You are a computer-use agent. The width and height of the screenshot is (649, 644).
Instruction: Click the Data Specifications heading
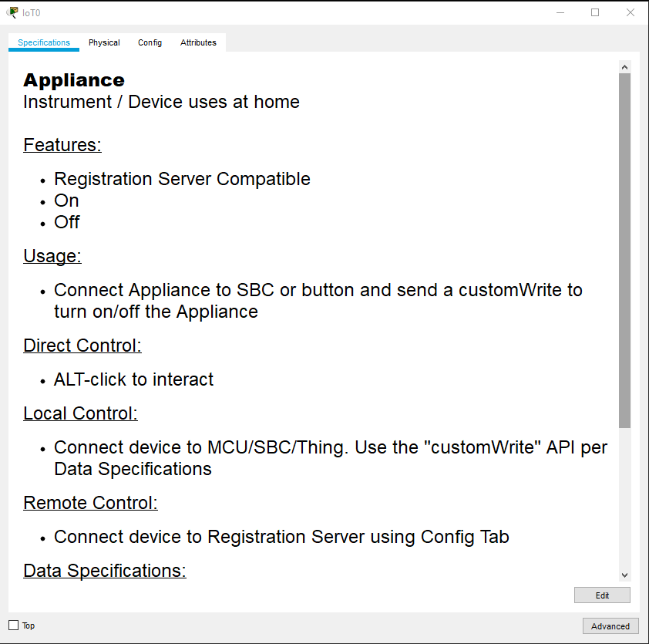(x=105, y=571)
